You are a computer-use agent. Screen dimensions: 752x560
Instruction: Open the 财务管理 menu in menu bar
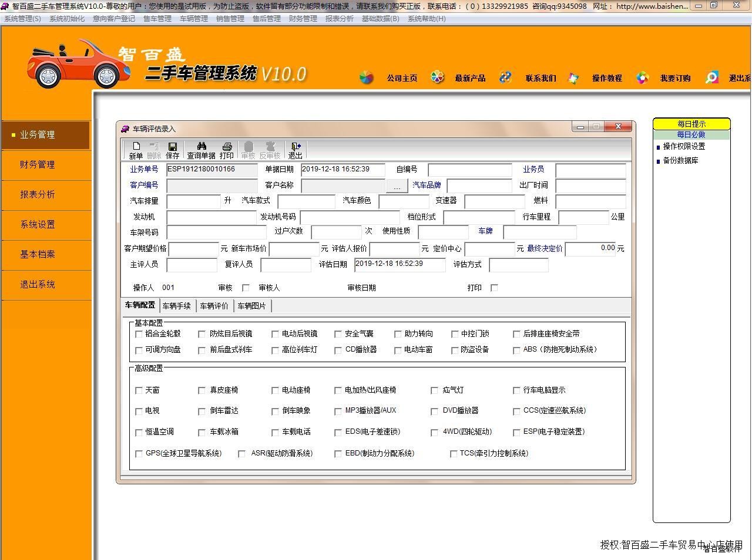(303, 19)
